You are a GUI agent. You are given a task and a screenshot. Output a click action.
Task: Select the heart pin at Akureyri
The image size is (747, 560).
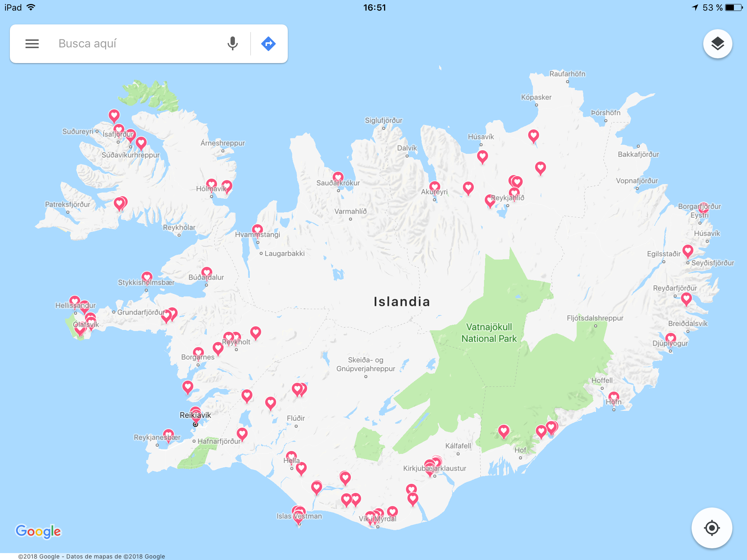[434, 187]
